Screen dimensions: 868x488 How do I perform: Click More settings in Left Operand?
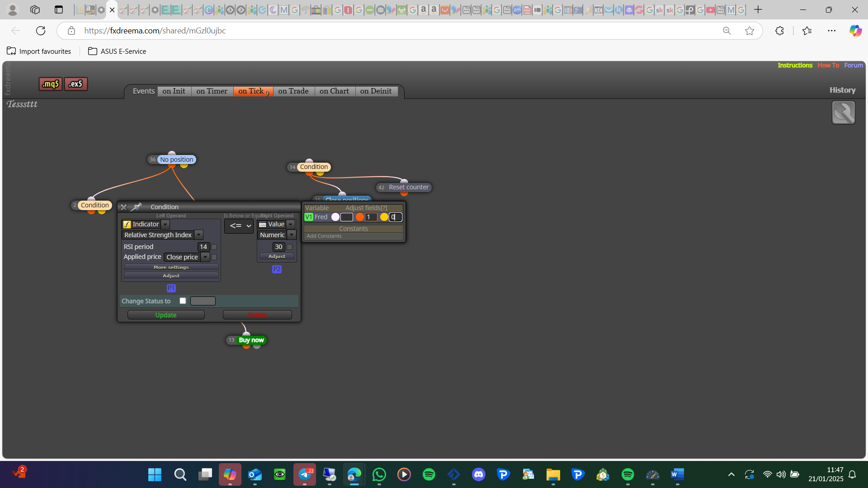(x=171, y=267)
